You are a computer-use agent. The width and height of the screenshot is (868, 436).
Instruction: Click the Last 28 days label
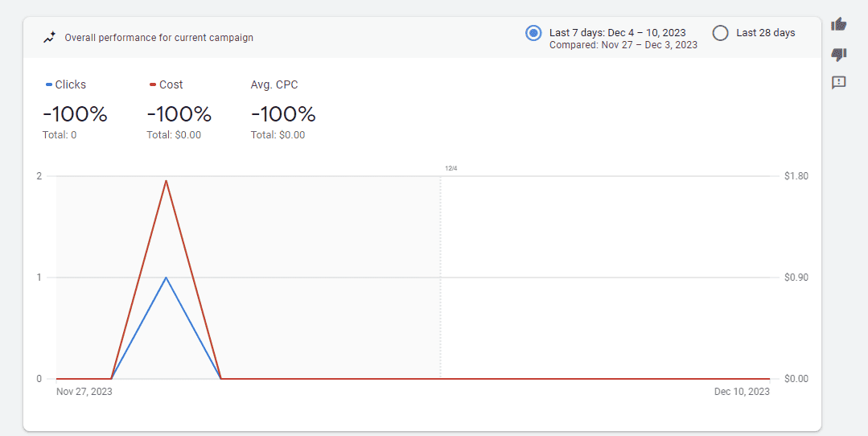766,33
